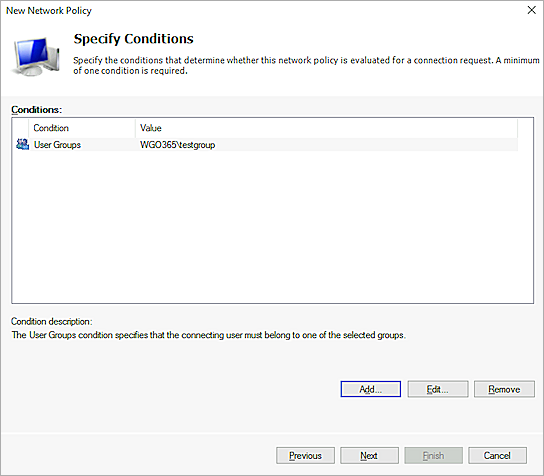Viewport: 544px width, 476px height.
Task: Select the User Groups group icon
Action: tap(23, 144)
